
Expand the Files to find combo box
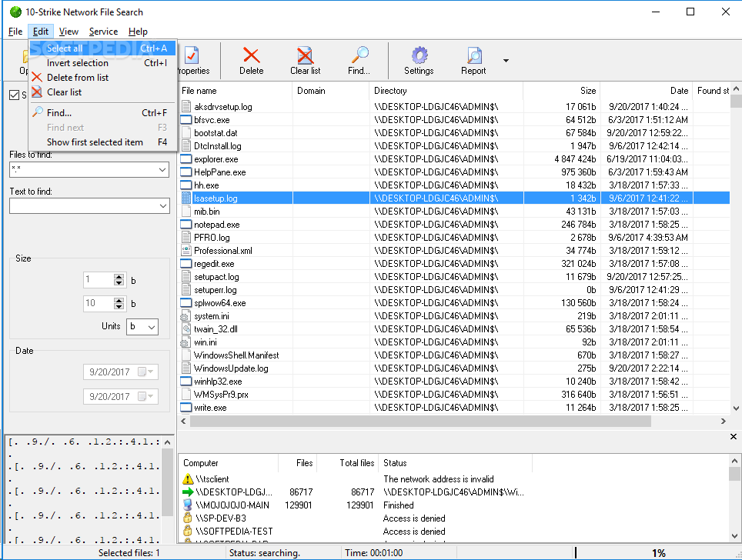click(x=162, y=170)
